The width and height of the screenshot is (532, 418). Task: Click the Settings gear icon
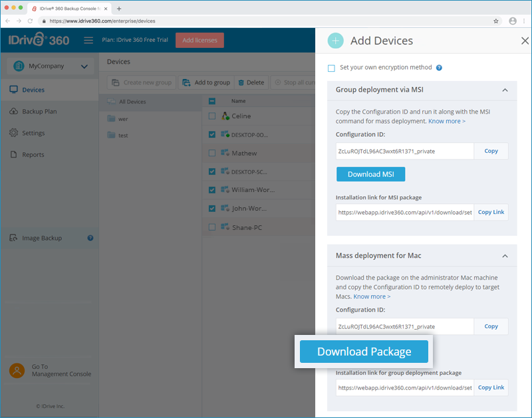click(x=13, y=133)
